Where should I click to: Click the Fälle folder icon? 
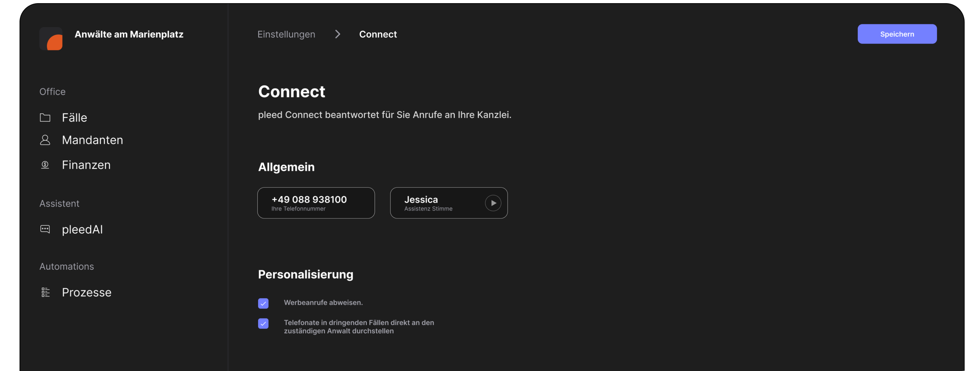point(45,118)
